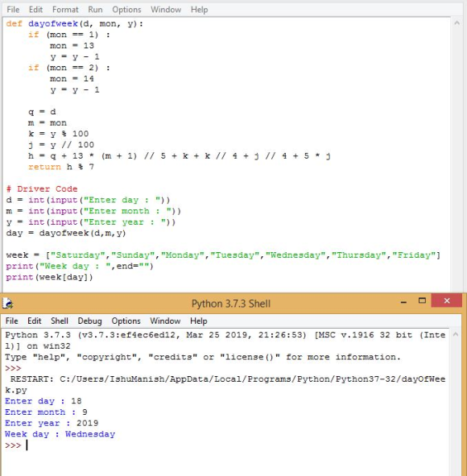Minimize the Python 3.7.3 Shell window
Screen dimensions: 467x476
[403, 302]
